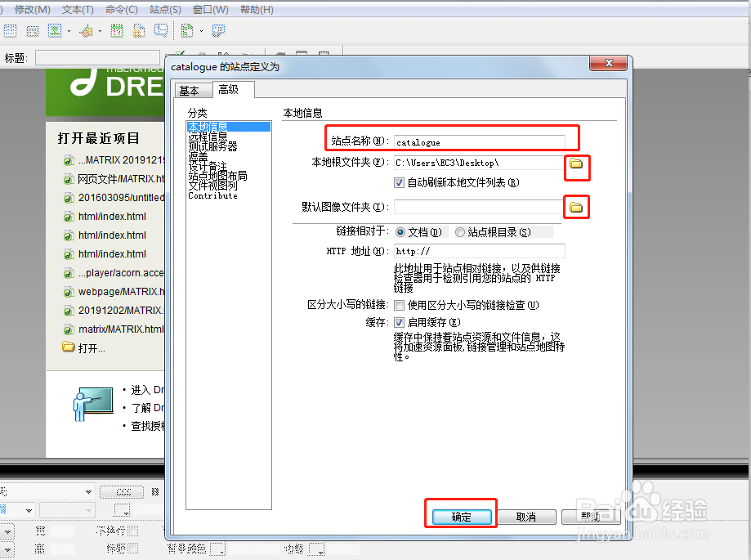Click the 取消 button
The height and width of the screenshot is (560, 751).
(x=526, y=517)
